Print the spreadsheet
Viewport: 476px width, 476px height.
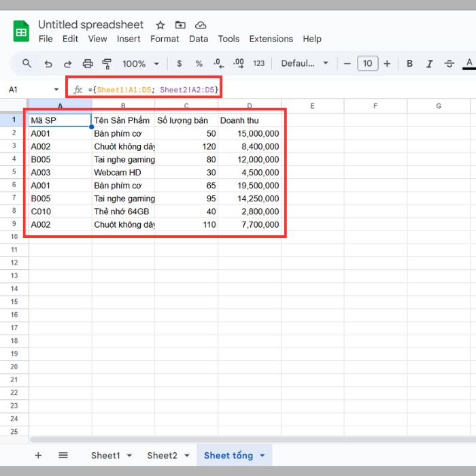[x=88, y=64]
